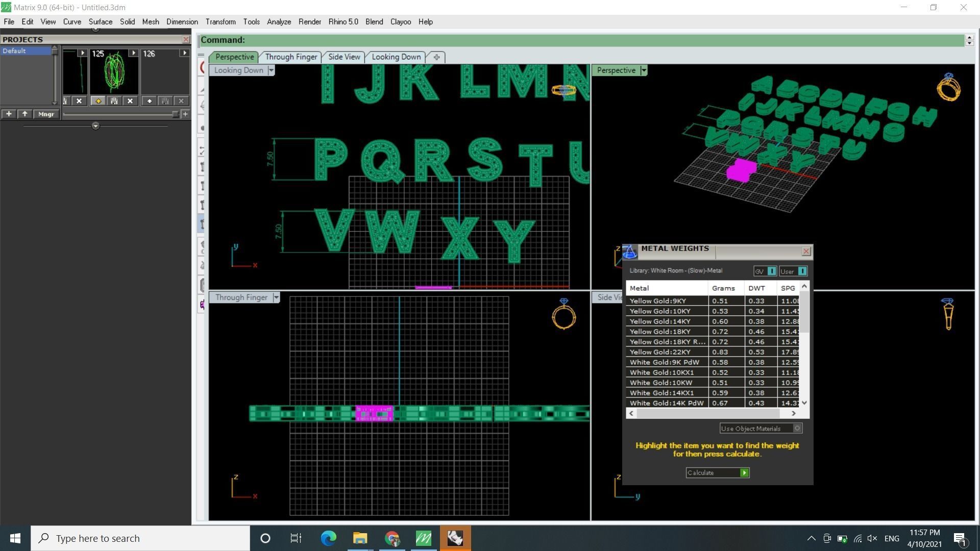Switch to the Side View tab
The image size is (980, 551).
coord(344,57)
